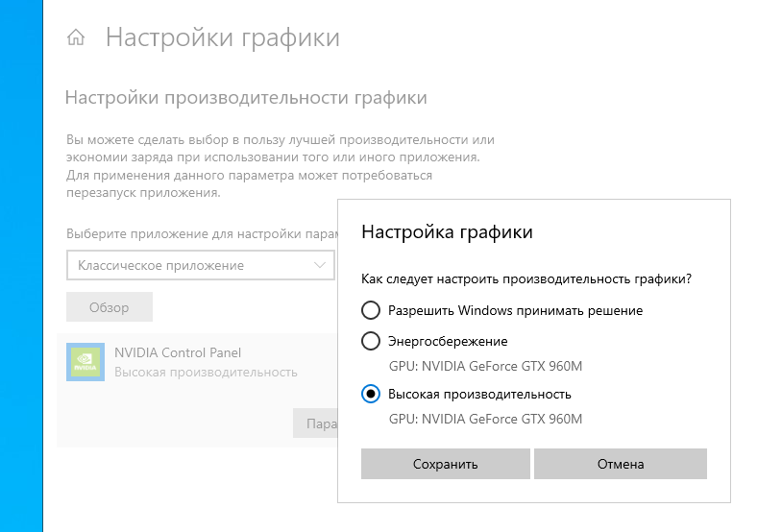Go to the Settings home icon
This screenshot has width=782, height=532.
point(76,37)
